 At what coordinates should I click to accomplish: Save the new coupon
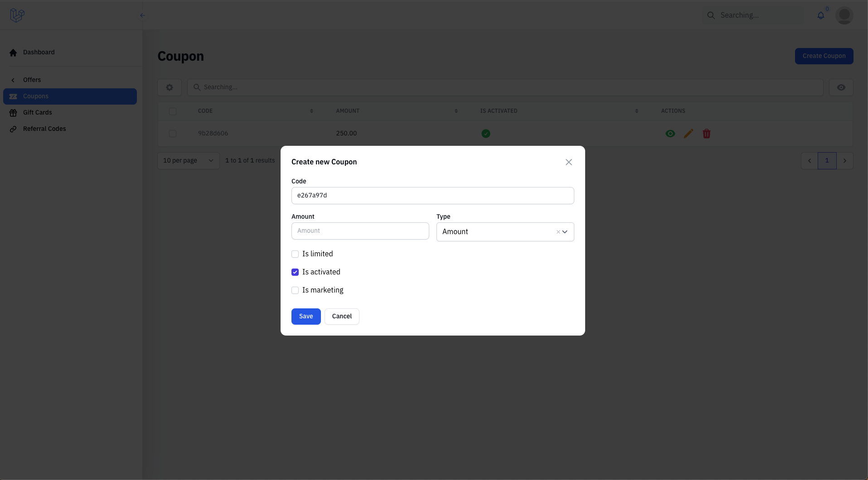[306, 317]
